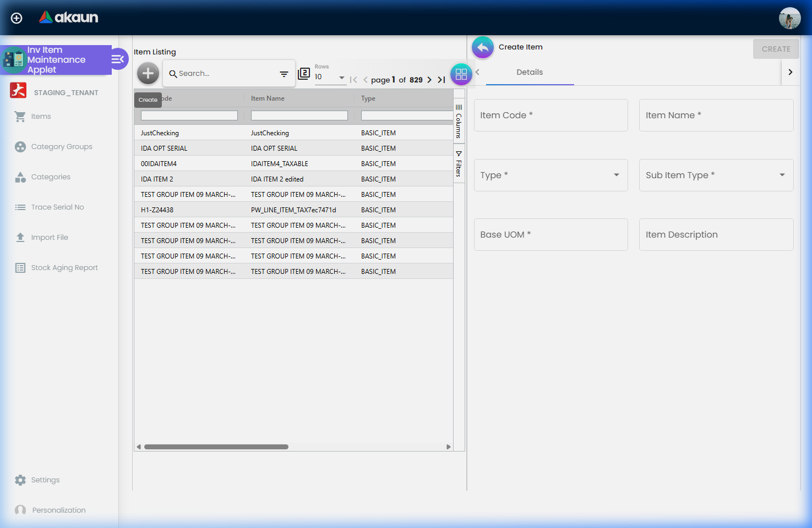Focus the Item Code input field
This screenshot has width=812, height=528.
(551, 116)
